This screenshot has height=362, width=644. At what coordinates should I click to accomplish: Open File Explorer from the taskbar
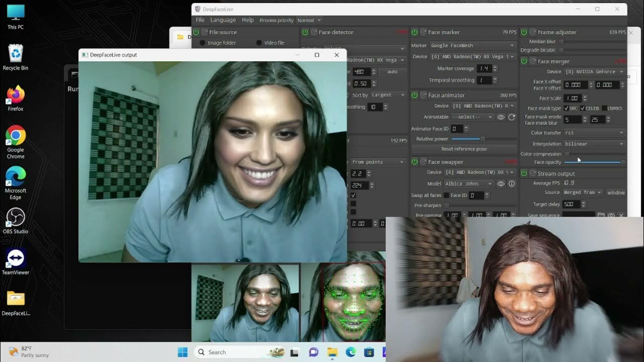pyautogui.click(x=332, y=352)
